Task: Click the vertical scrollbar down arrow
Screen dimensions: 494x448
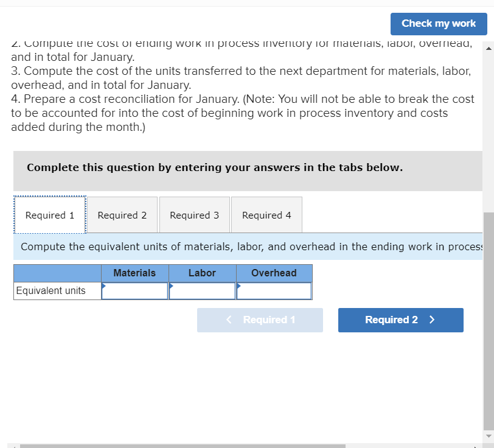Action: [489, 436]
